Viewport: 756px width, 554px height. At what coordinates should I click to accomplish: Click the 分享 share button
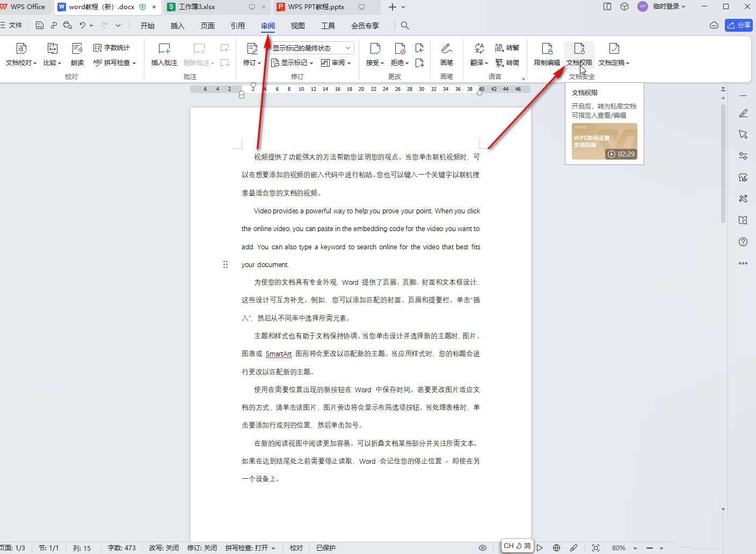coord(739,25)
